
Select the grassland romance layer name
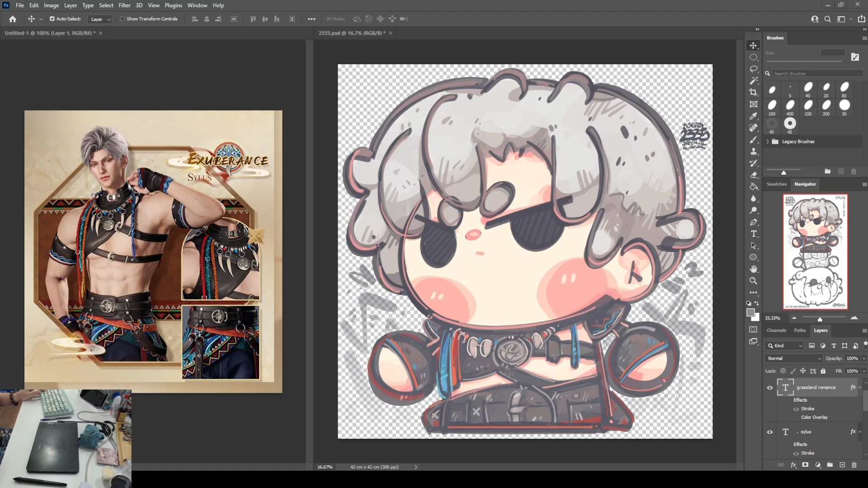(x=816, y=388)
